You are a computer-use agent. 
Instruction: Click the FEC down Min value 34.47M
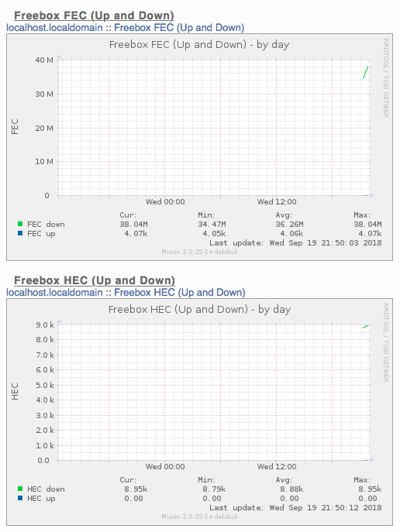pos(212,225)
